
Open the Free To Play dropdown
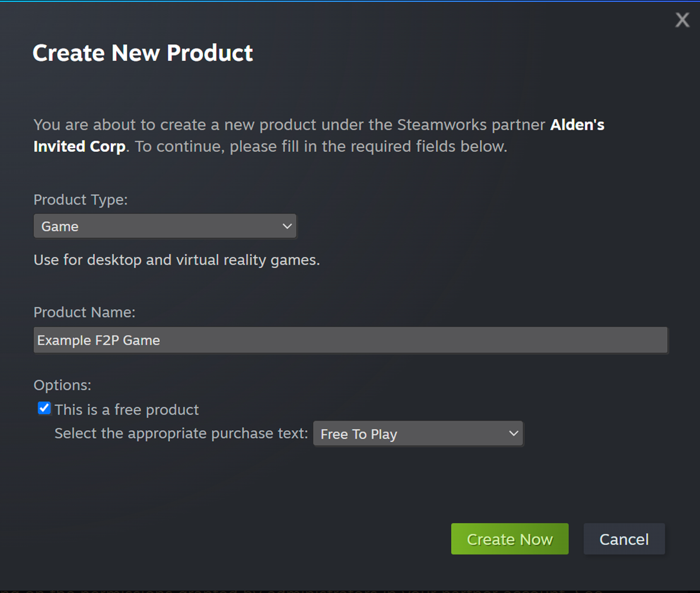tap(417, 434)
